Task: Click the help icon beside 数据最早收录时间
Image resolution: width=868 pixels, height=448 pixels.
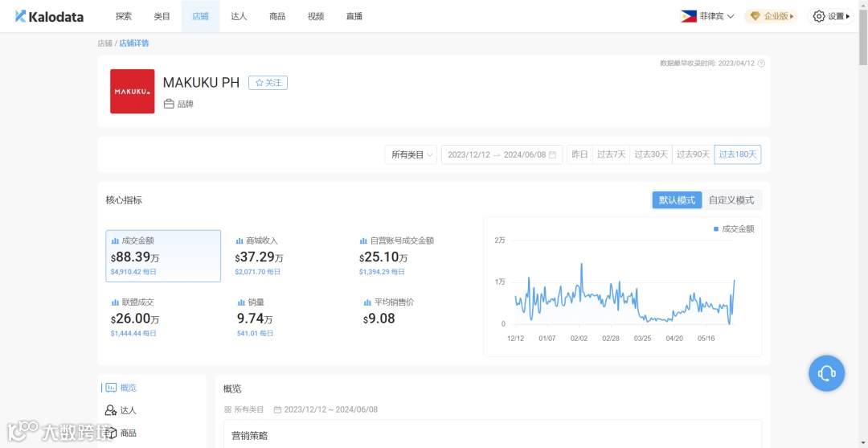Action: coord(761,63)
